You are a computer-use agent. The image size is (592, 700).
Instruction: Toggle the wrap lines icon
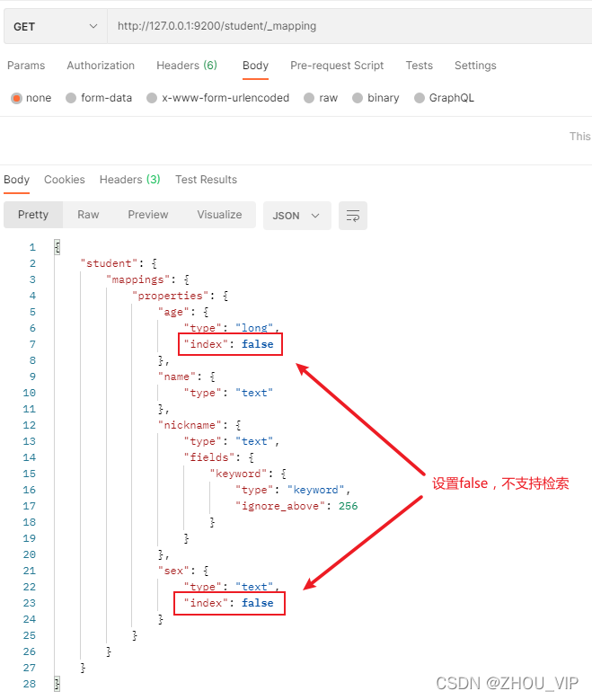pos(353,216)
